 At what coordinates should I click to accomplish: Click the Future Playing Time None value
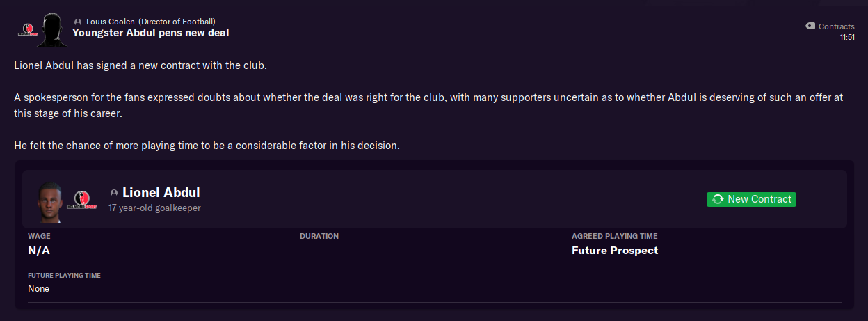(x=38, y=288)
